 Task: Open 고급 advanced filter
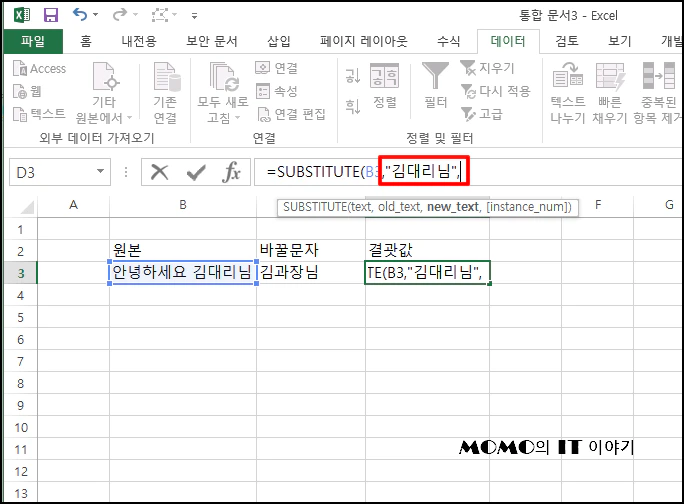point(482,114)
